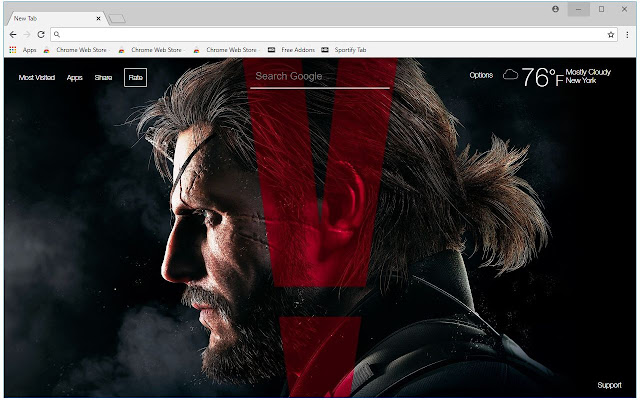The height and width of the screenshot is (400, 640).
Task: Focus the Chrome address bar
Action: click(x=334, y=35)
